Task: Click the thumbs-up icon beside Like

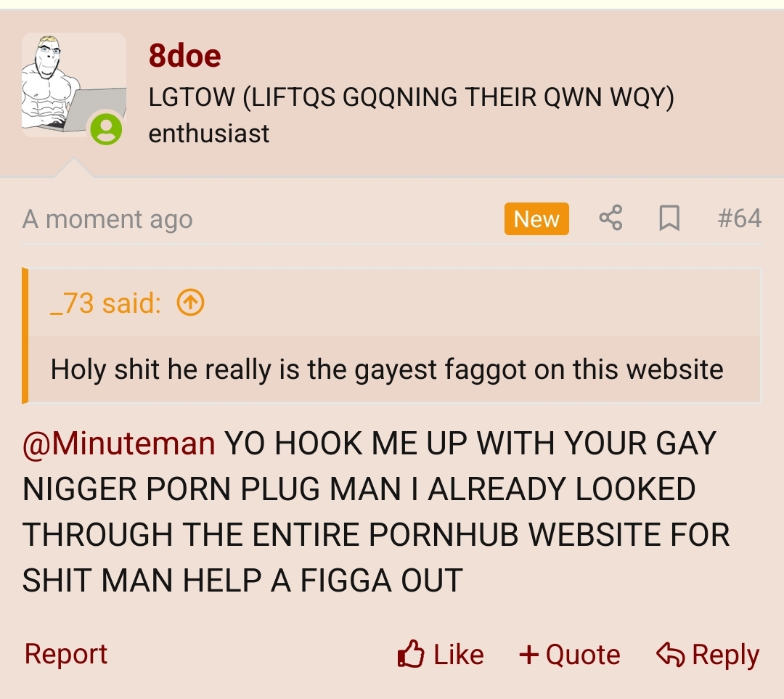Action: click(411, 654)
